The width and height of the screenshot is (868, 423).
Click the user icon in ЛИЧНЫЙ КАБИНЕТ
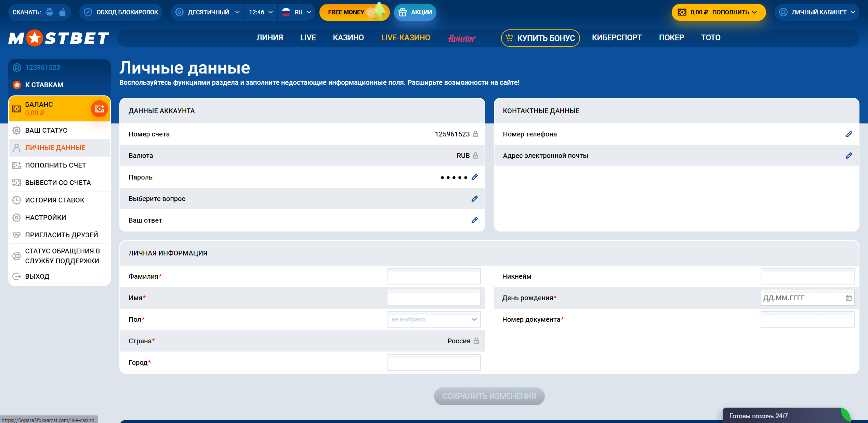pyautogui.click(x=783, y=12)
